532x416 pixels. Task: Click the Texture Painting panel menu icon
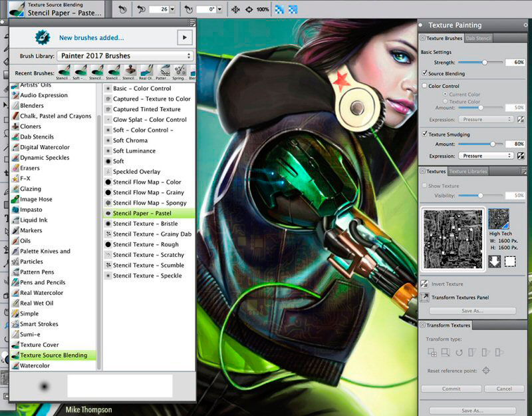click(525, 25)
